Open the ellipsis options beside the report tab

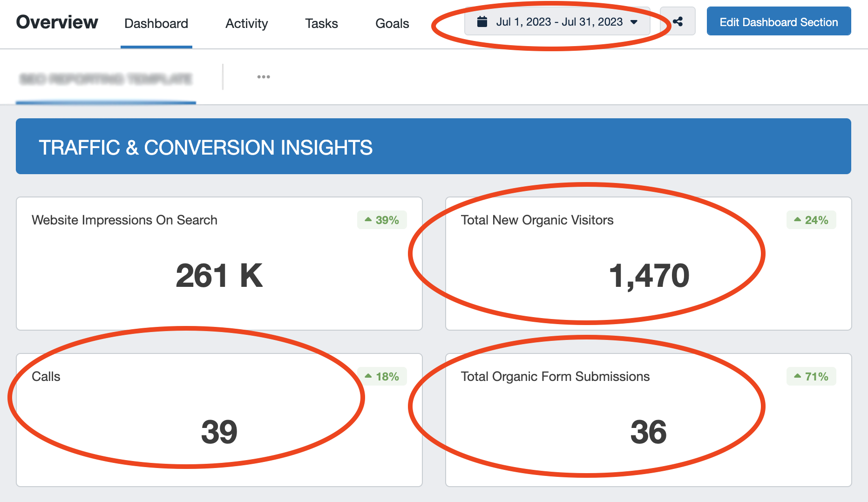pyautogui.click(x=264, y=77)
